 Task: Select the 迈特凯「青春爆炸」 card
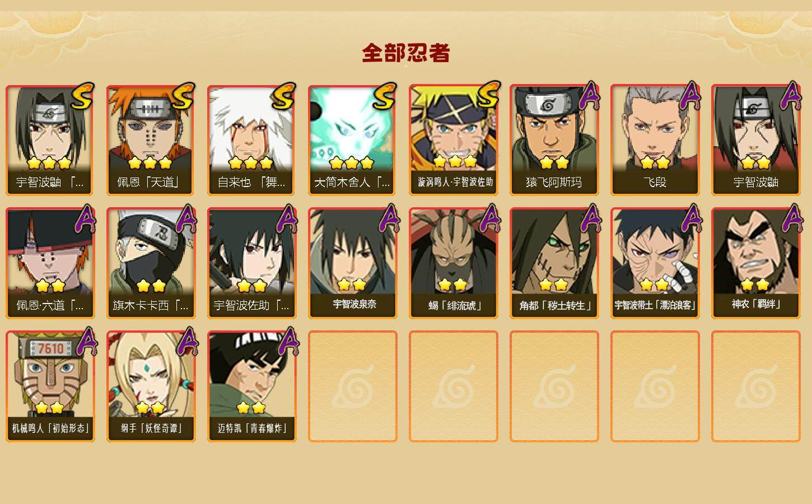[x=251, y=386]
